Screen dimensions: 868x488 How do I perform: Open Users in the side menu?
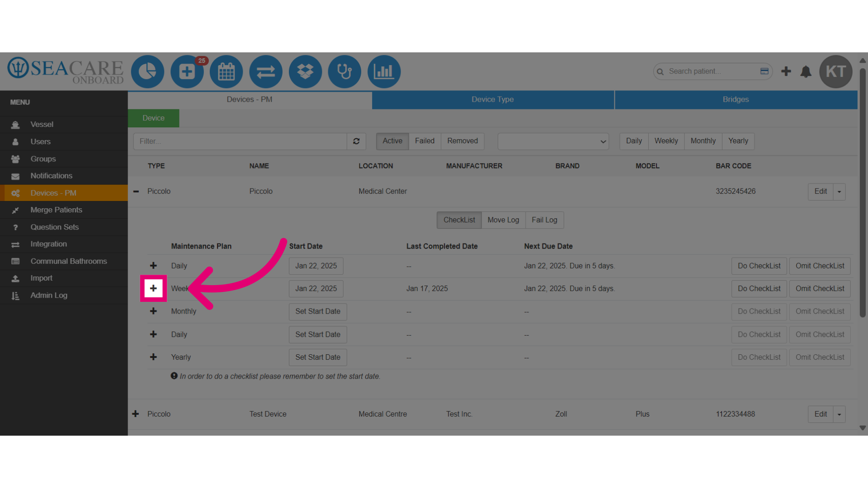[x=64, y=141]
